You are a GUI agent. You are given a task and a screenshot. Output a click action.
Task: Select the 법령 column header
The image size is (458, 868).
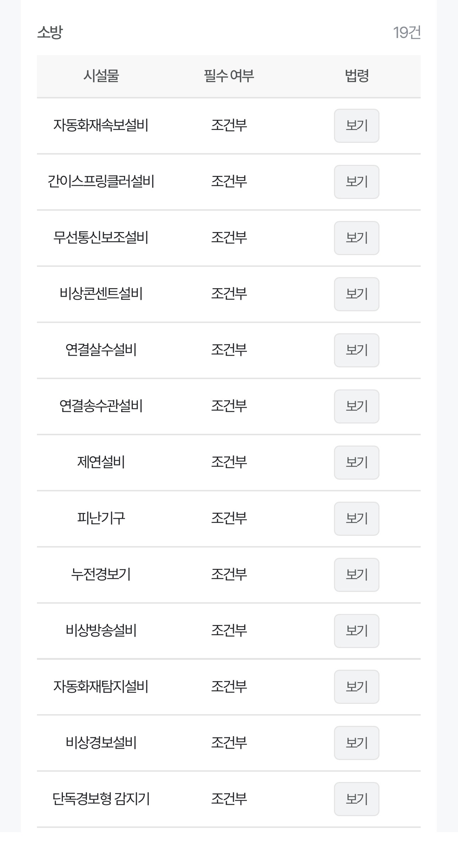pos(357,76)
